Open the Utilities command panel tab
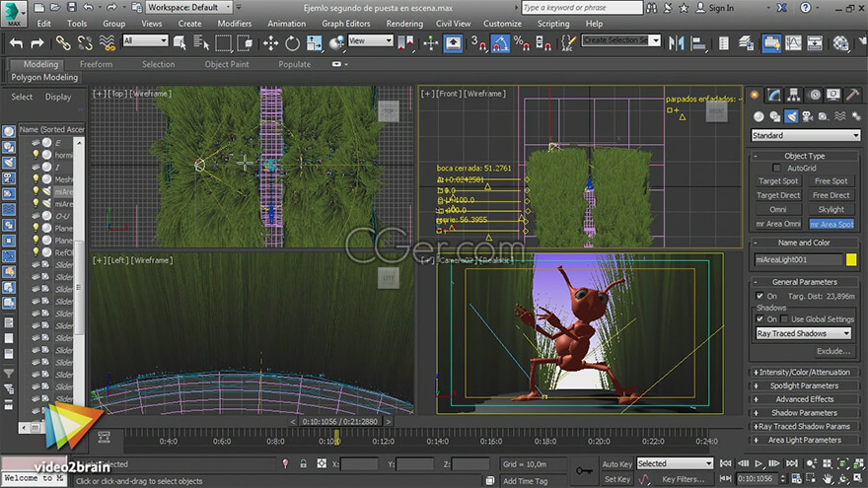868x488 pixels. coord(853,95)
